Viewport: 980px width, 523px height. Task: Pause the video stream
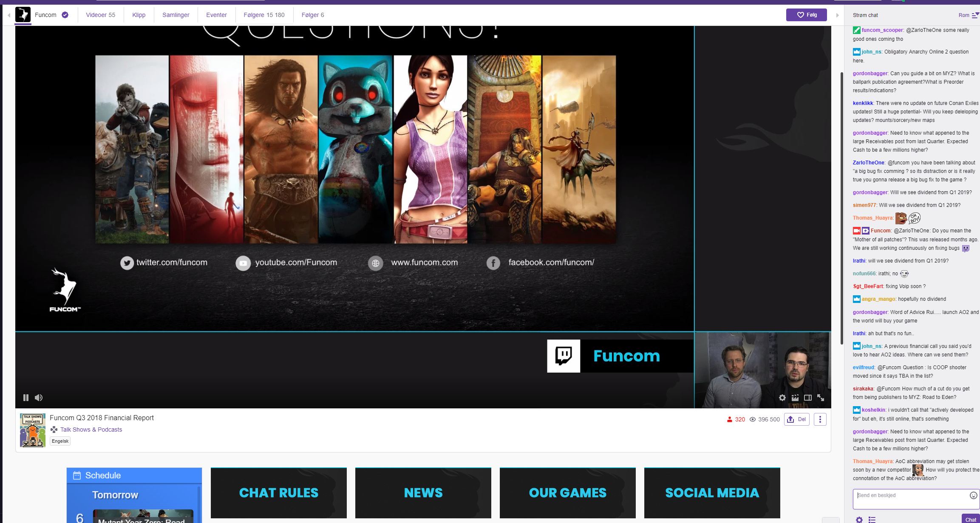point(25,398)
